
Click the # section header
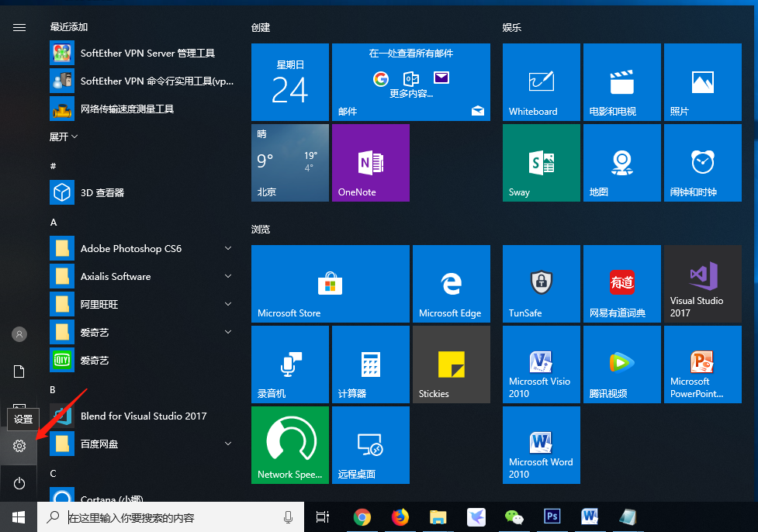pos(54,166)
